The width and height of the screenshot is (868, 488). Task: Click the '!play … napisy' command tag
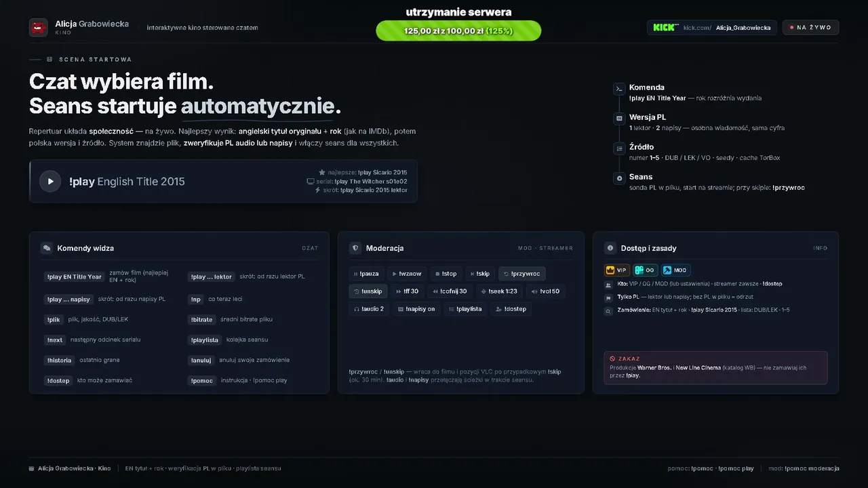click(68, 299)
